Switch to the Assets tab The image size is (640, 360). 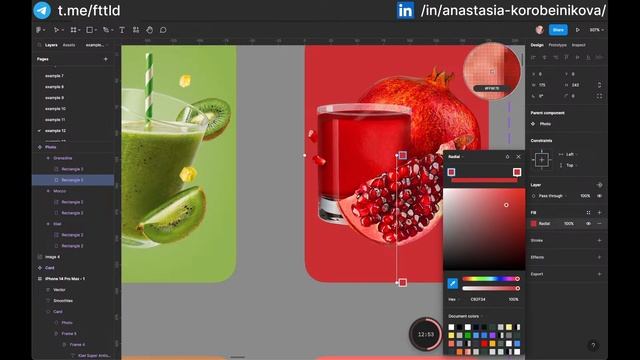69,45
